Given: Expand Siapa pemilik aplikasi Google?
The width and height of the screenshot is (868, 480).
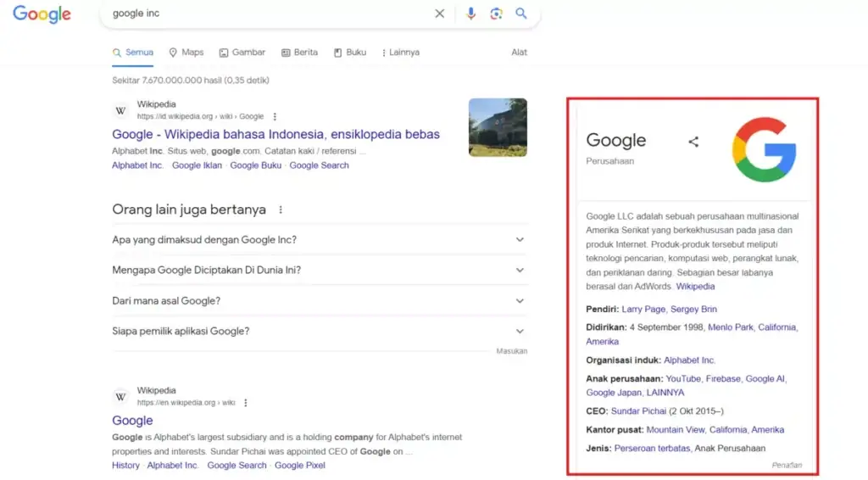Looking at the screenshot, I should pos(320,331).
